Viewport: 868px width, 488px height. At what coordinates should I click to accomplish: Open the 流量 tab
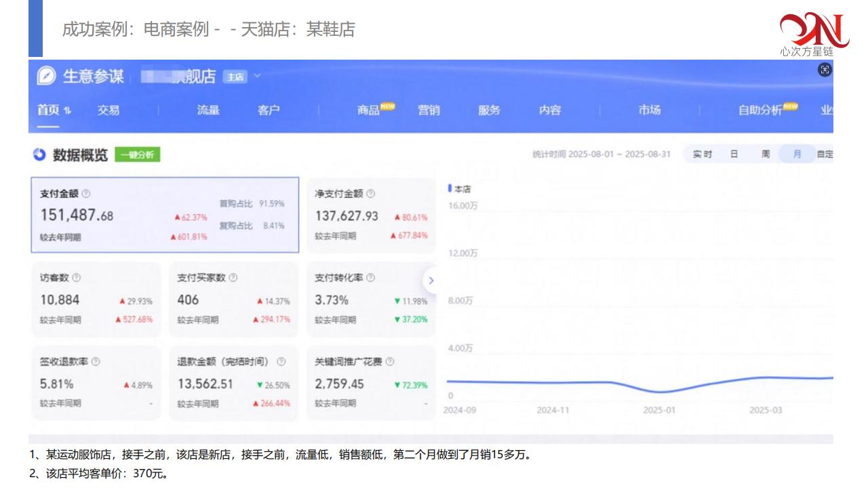click(x=208, y=110)
